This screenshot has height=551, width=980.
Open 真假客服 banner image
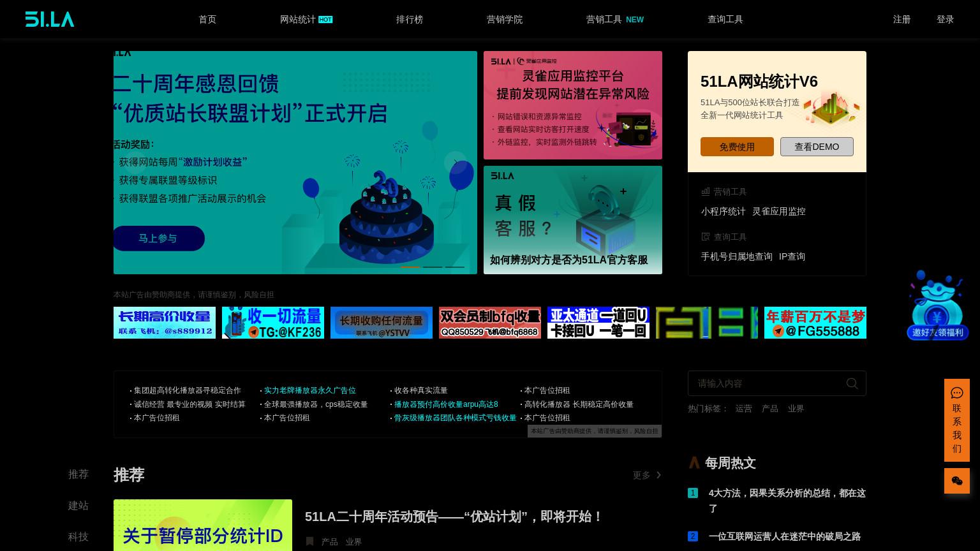click(573, 220)
